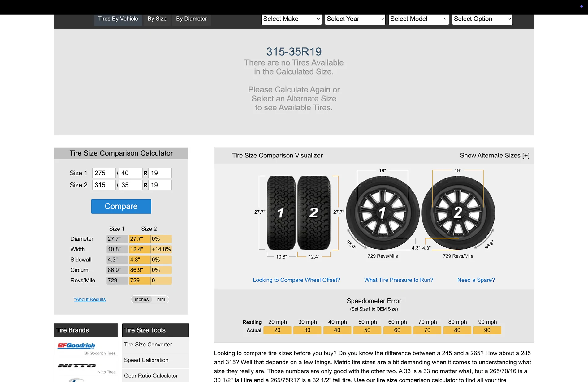Switch units to mm
The image size is (588, 382).
click(161, 299)
